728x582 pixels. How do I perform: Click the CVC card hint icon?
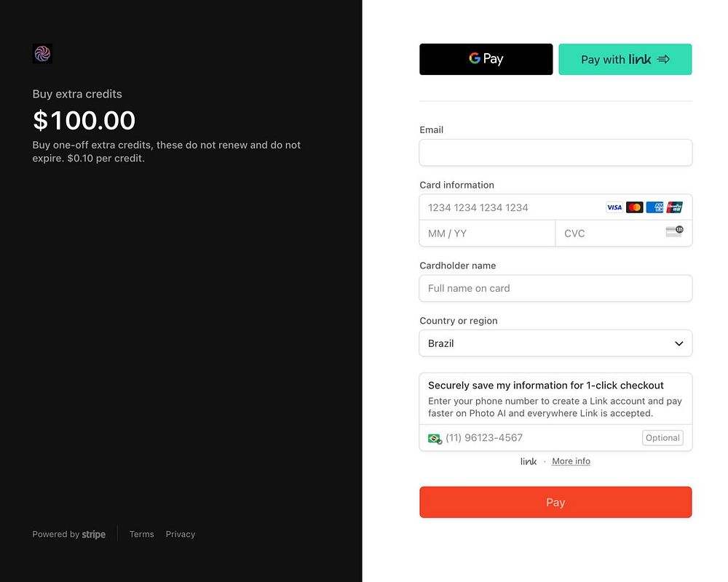(x=674, y=232)
